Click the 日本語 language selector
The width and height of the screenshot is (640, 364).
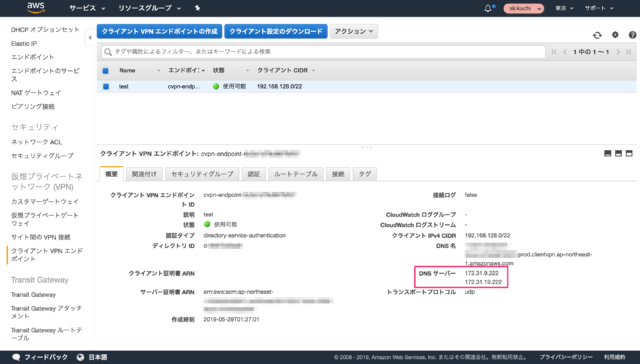pyautogui.click(x=98, y=357)
